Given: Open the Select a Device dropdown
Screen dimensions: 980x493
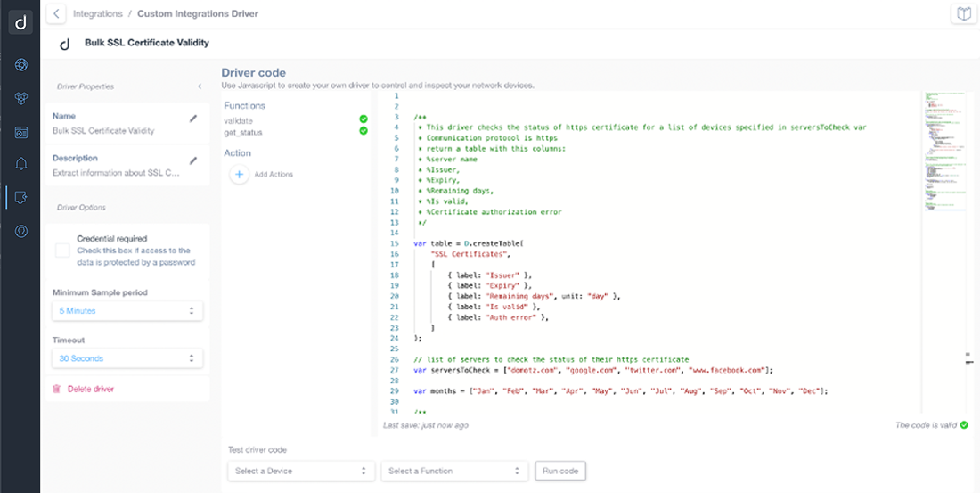Looking at the screenshot, I should click(301, 471).
